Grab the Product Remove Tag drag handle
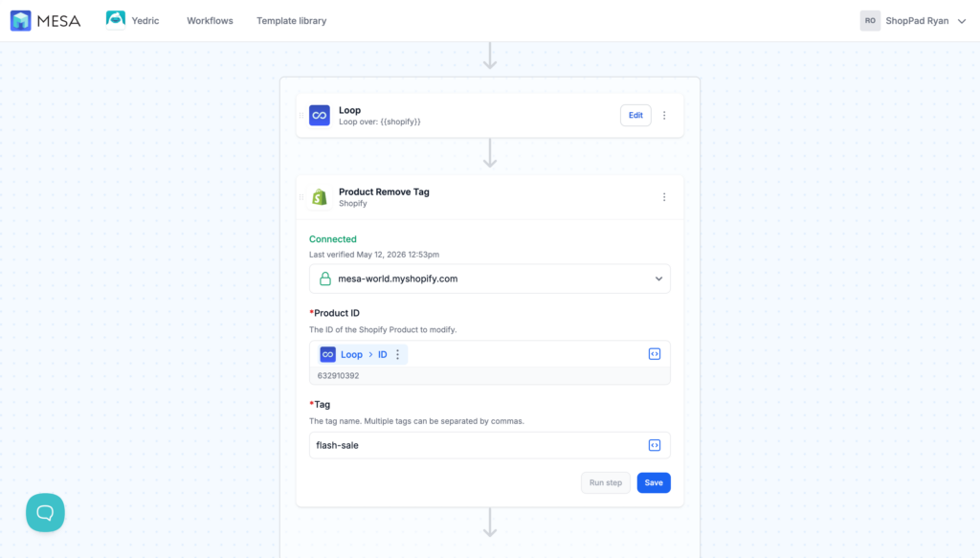The image size is (980, 558). click(301, 197)
